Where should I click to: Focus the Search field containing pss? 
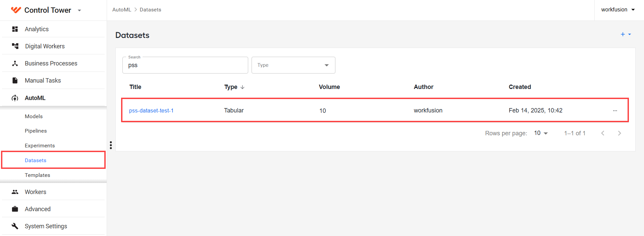[x=185, y=65]
